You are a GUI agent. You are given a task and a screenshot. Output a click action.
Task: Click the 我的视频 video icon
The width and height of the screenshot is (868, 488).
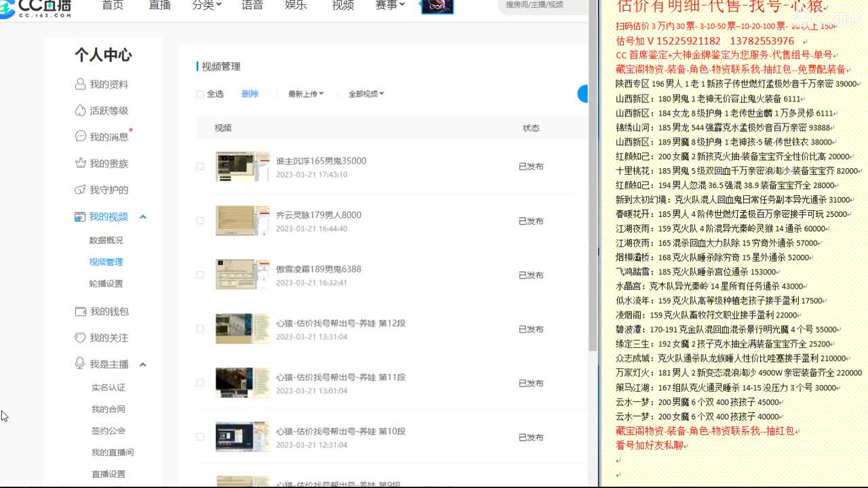80,216
